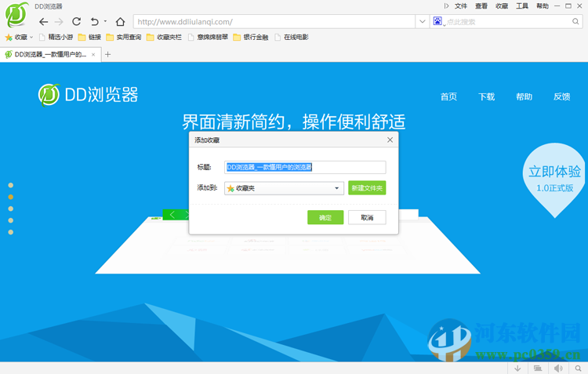
Task: Click the 标题 text field in the dialog
Action: click(x=305, y=167)
